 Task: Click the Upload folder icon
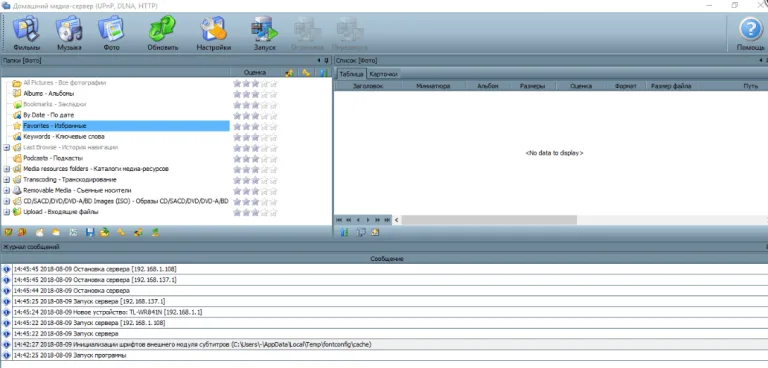(x=17, y=212)
